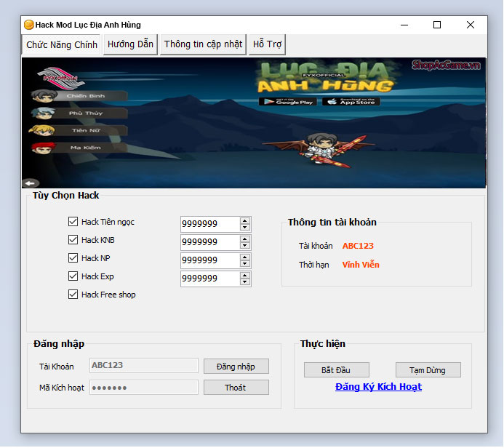Uncheck the Hack Free shop checkbox
This screenshot has height=448, width=504.
73,295
